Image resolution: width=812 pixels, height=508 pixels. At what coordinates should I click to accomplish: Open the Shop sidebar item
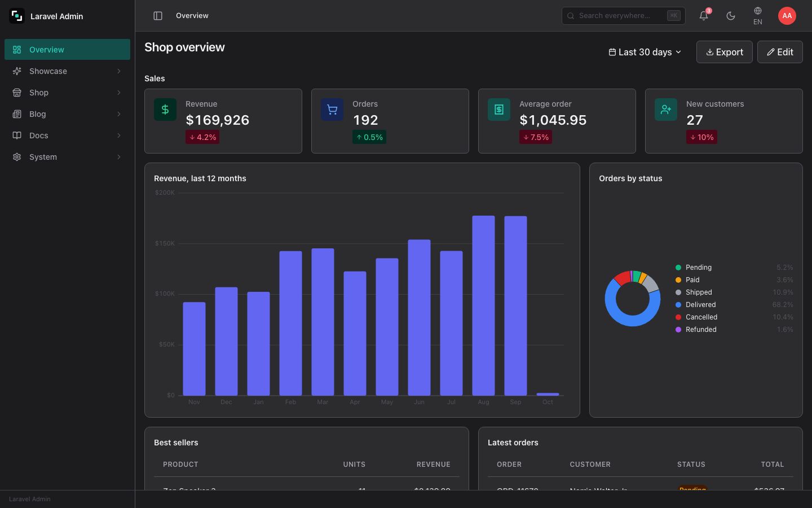tap(67, 93)
